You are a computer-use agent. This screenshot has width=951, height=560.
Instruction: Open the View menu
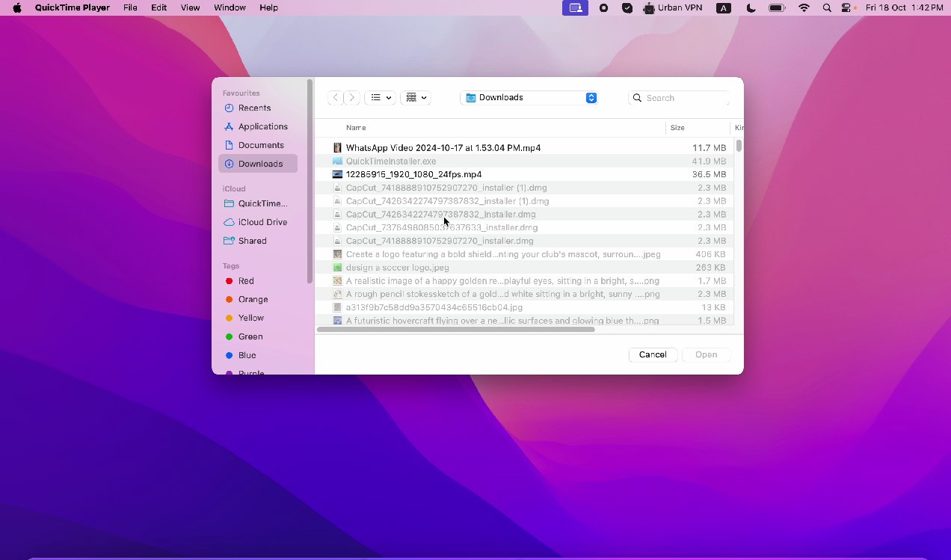(x=191, y=7)
